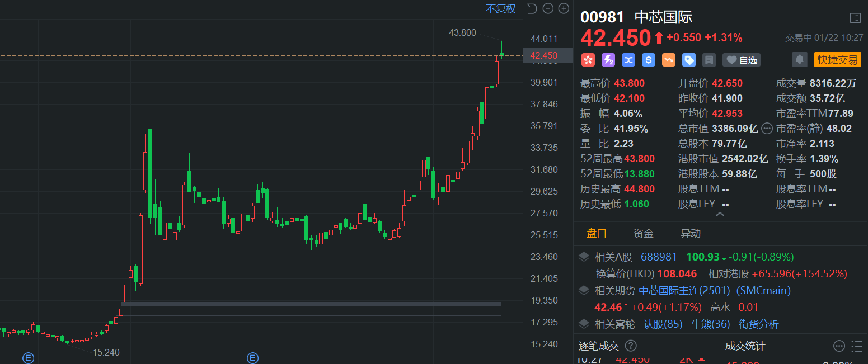Click the 快捷交易 quick trade button

(837, 60)
